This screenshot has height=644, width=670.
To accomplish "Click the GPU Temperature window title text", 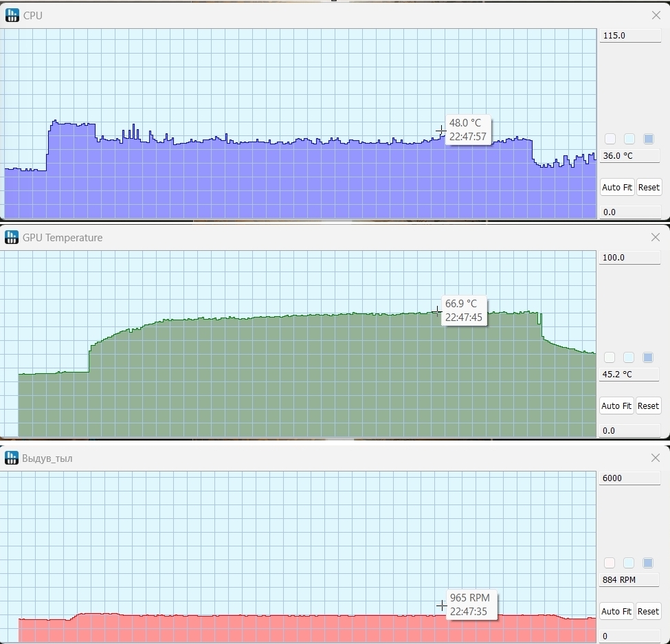I will (x=63, y=238).
